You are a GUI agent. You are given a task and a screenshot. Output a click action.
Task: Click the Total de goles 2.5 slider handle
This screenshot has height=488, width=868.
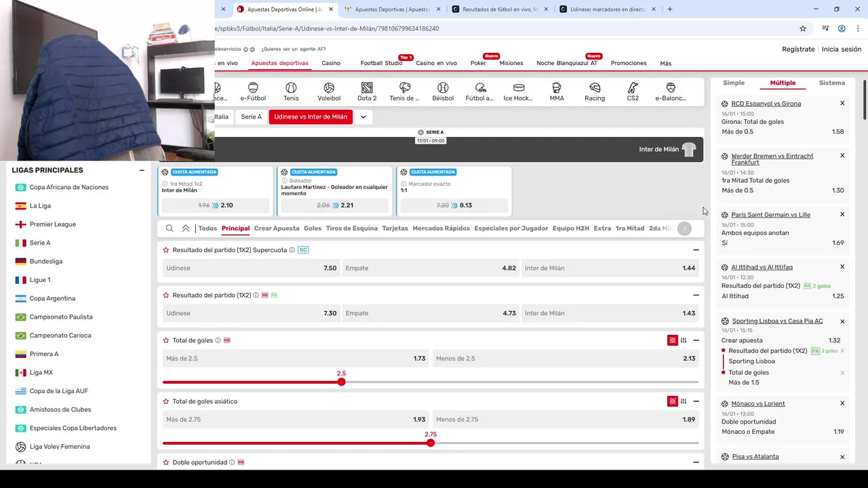point(341,382)
